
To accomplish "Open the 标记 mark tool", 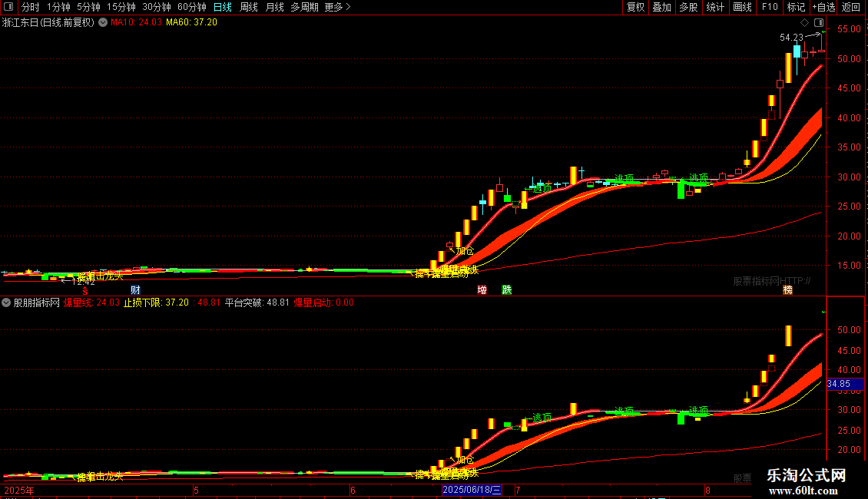I will pos(796,7).
